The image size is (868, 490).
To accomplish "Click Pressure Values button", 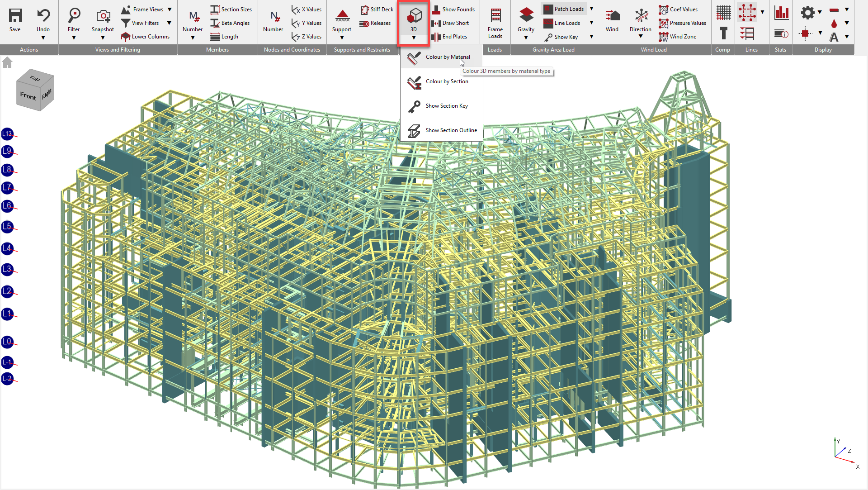I will 683,23.
